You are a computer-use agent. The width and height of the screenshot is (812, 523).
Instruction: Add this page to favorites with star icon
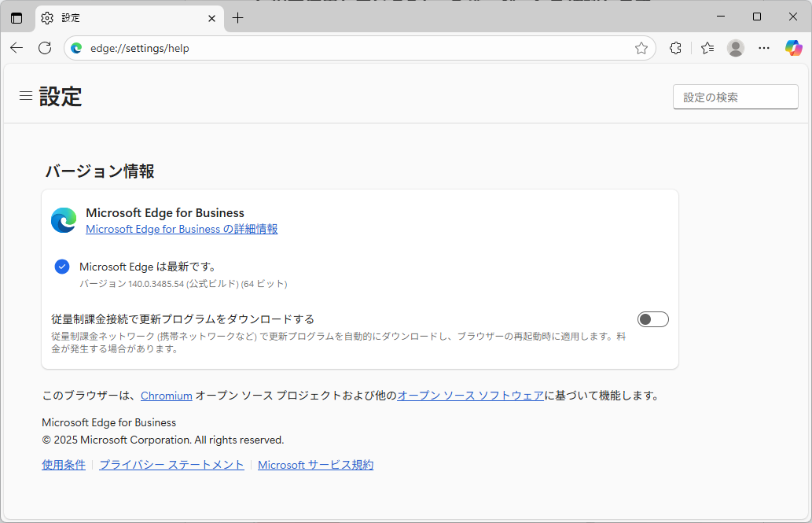(641, 48)
